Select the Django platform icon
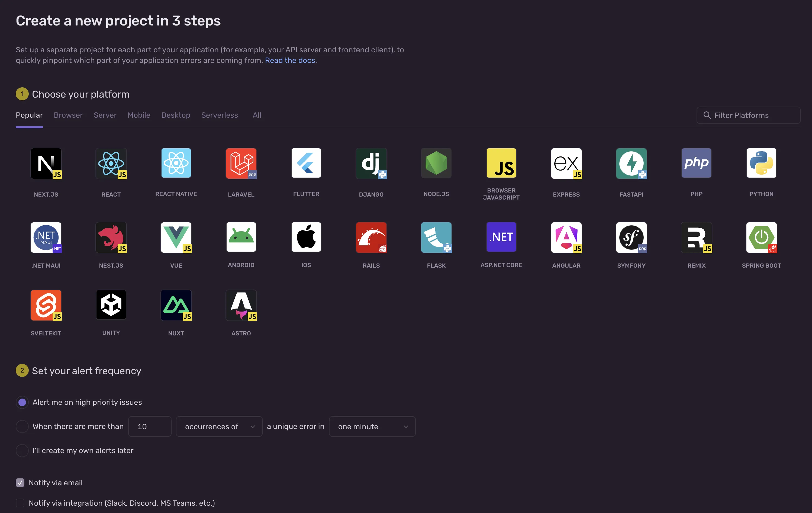 click(371, 163)
